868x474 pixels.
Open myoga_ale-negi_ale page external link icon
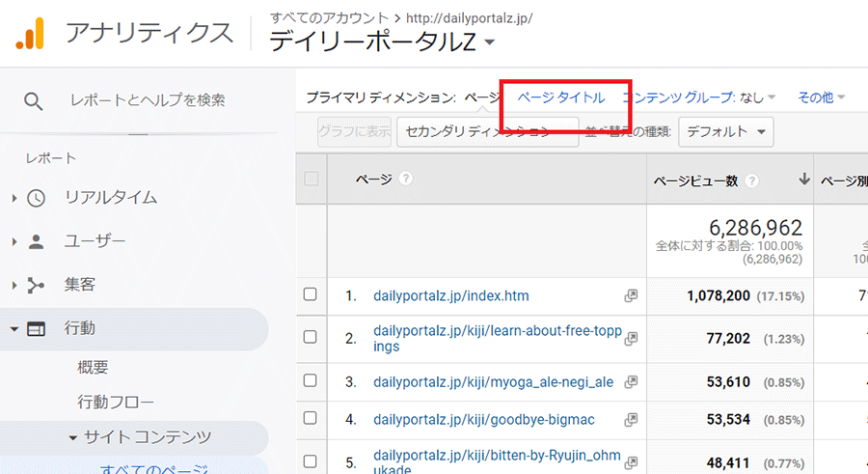631,382
